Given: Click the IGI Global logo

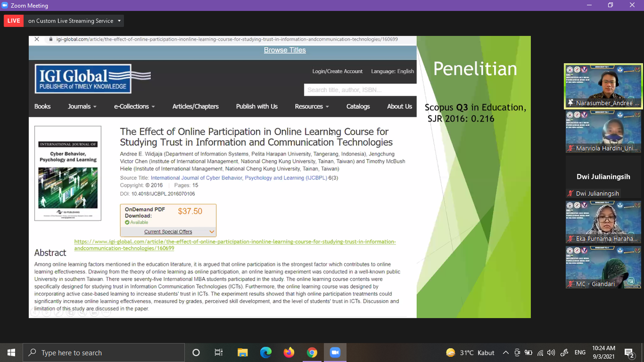Looking at the screenshot, I should tap(93, 78).
